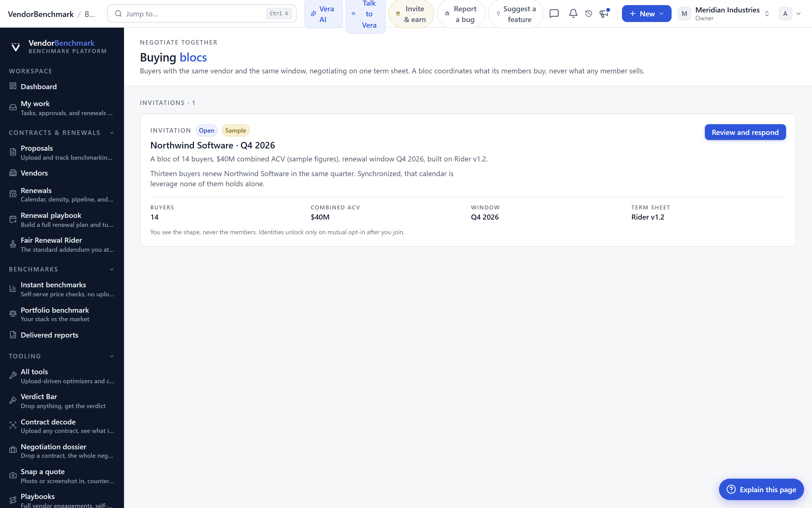Open Vera AI assistant
Image resolution: width=812 pixels, height=508 pixels.
323,14
